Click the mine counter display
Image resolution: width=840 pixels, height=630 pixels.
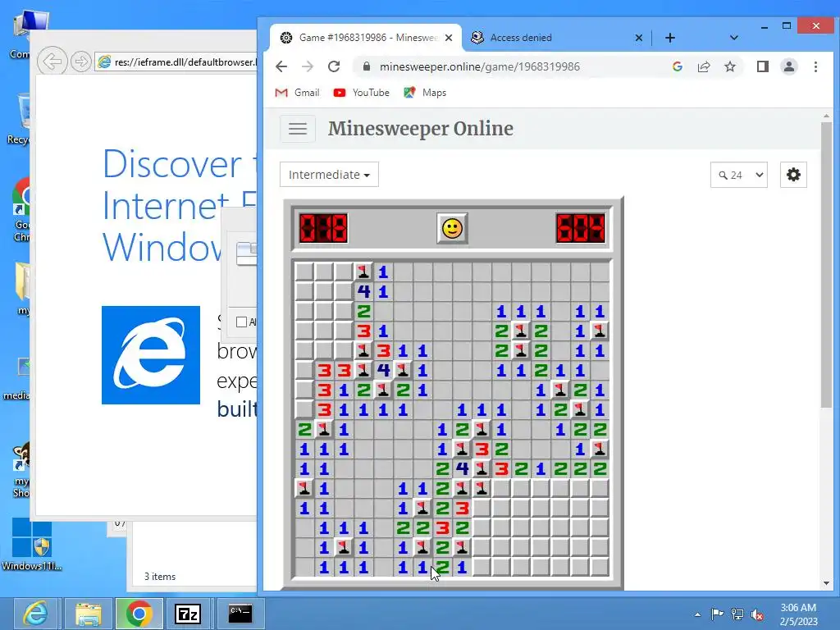tap(323, 228)
